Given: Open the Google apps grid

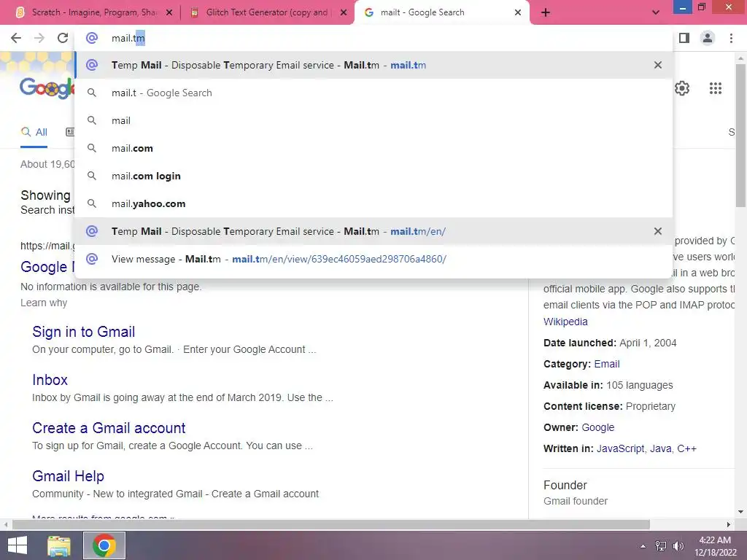Looking at the screenshot, I should pos(716,88).
